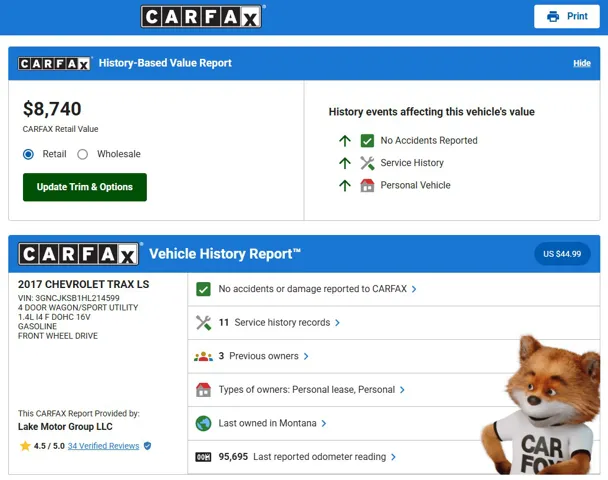This screenshot has width=608, height=480.
Task: Click the odometer icon beside 95,695
Action: 204,457
